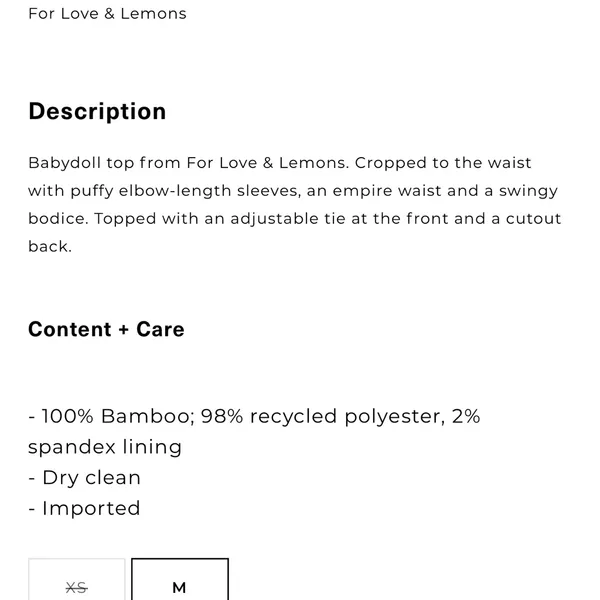Click the 'cutout' word in description

pos(533,219)
